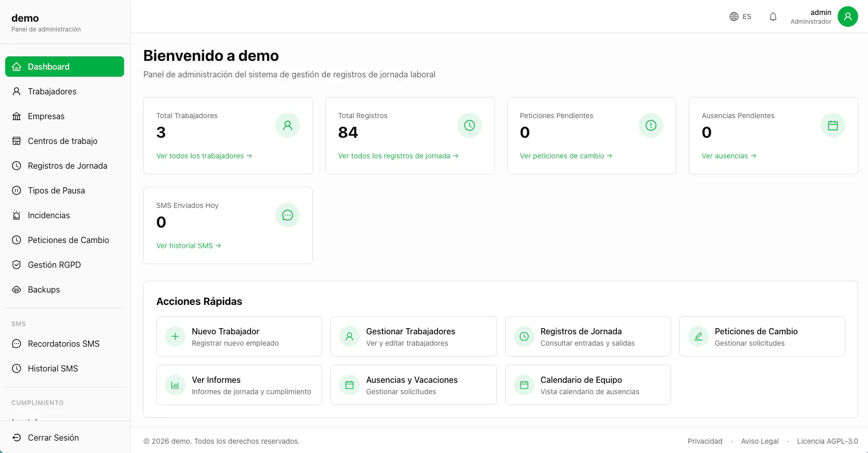Screen dimensions: 868x453
Task: Follow the Ver todos los trabajadores link
Action: click(x=204, y=156)
